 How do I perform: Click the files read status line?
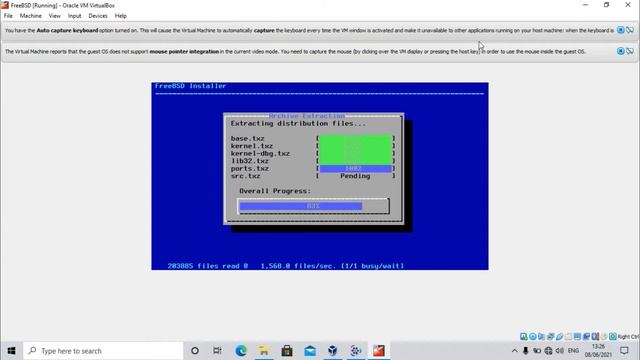[x=286, y=266]
